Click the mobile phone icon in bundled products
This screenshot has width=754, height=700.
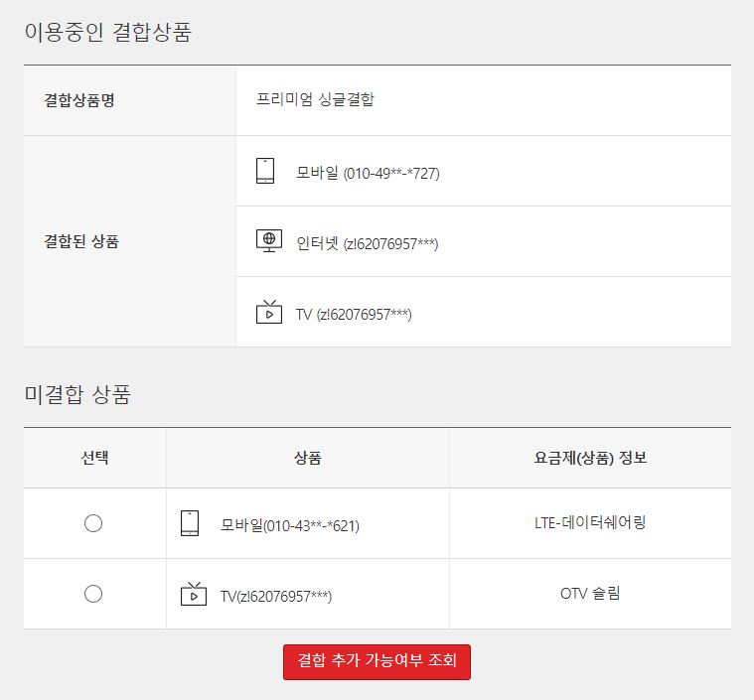pyautogui.click(x=265, y=171)
